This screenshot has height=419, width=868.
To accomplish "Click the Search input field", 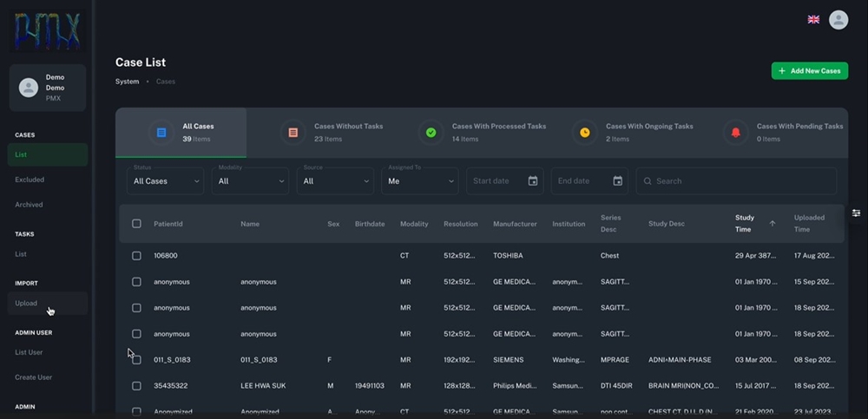I will click(738, 181).
